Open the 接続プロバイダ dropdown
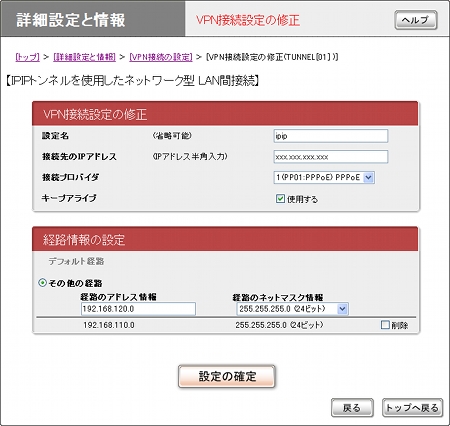Image resolution: width=450 pixels, height=426 pixels. [x=324, y=177]
